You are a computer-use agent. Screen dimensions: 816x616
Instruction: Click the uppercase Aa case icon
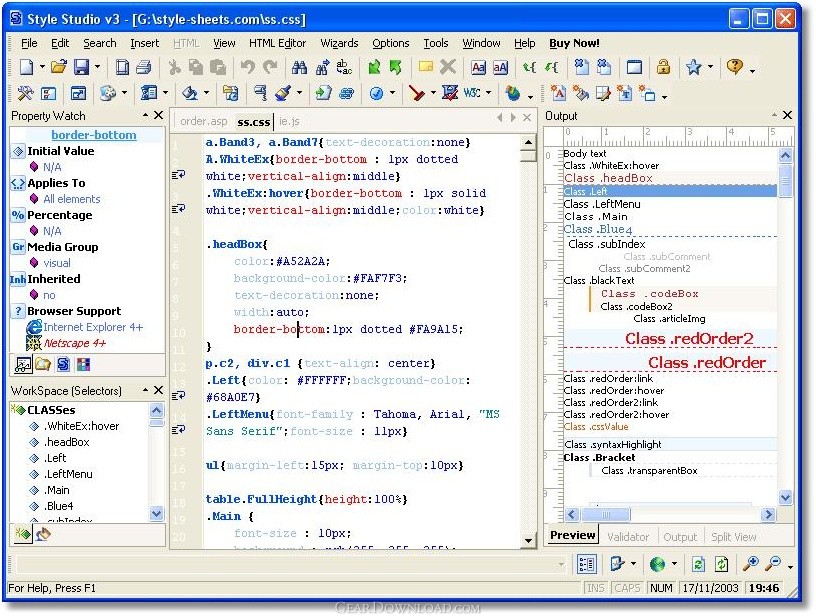point(478,67)
